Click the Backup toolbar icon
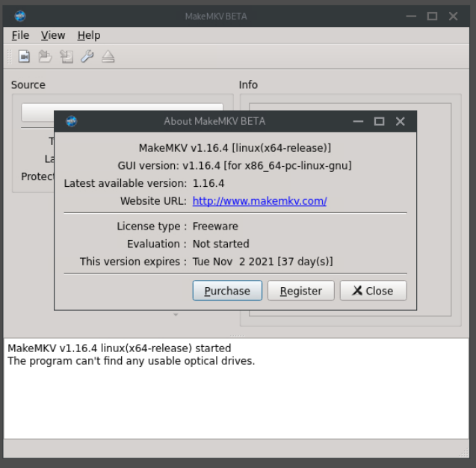This screenshot has height=468, width=476. (67, 57)
